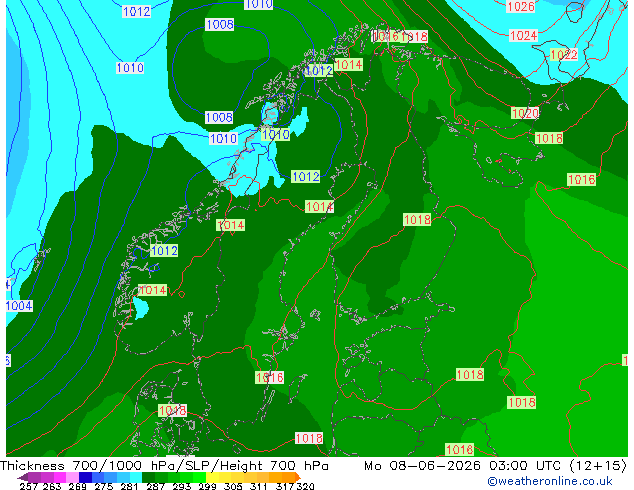The image size is (634, 490).
Task: Select the bright magenta legend color swatch
Action: click(x=59, y=477)
